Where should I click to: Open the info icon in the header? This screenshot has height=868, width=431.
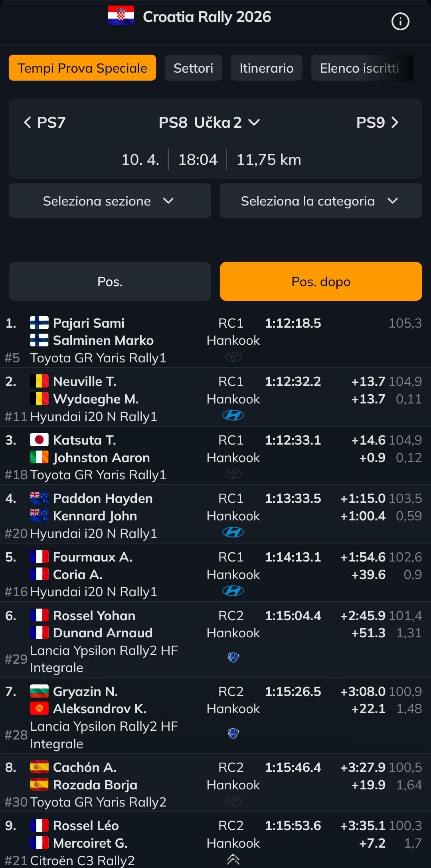(400, 22)
